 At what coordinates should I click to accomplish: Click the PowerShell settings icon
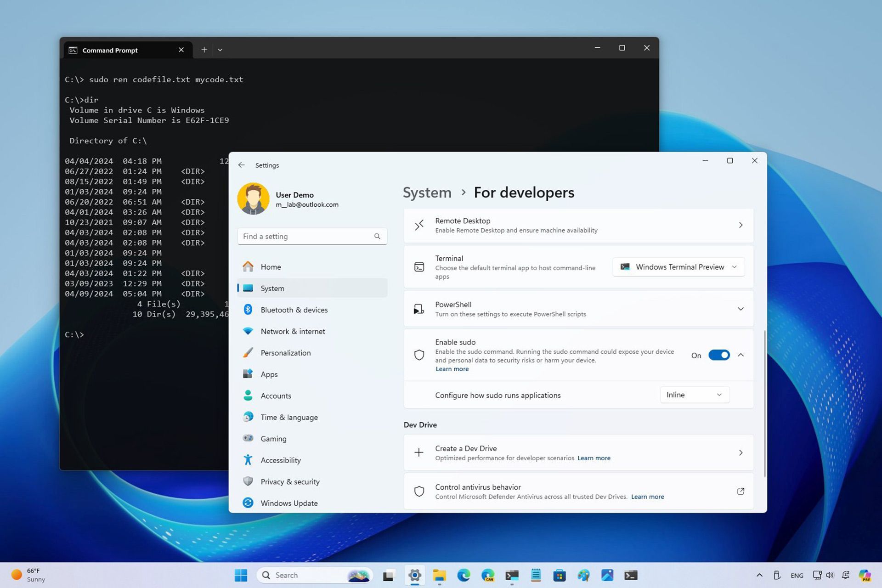tap(419, 308)
